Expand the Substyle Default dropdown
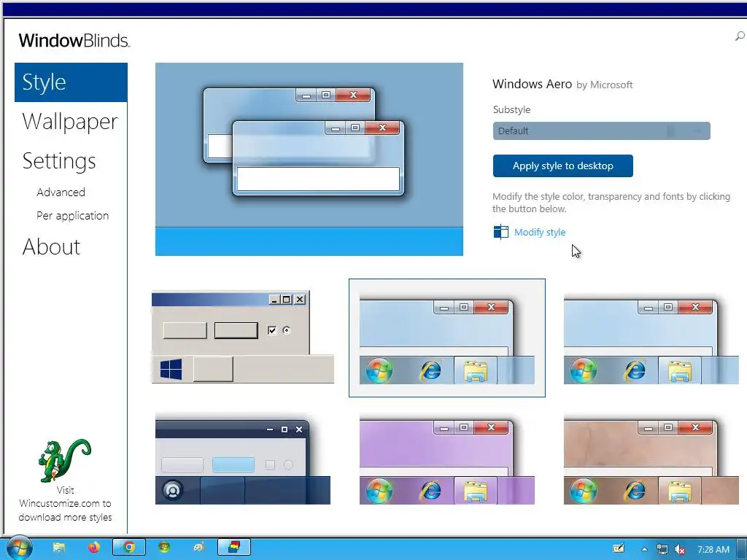Image resolution: width=747 pixels, height=560 pixels. point(601,131)
